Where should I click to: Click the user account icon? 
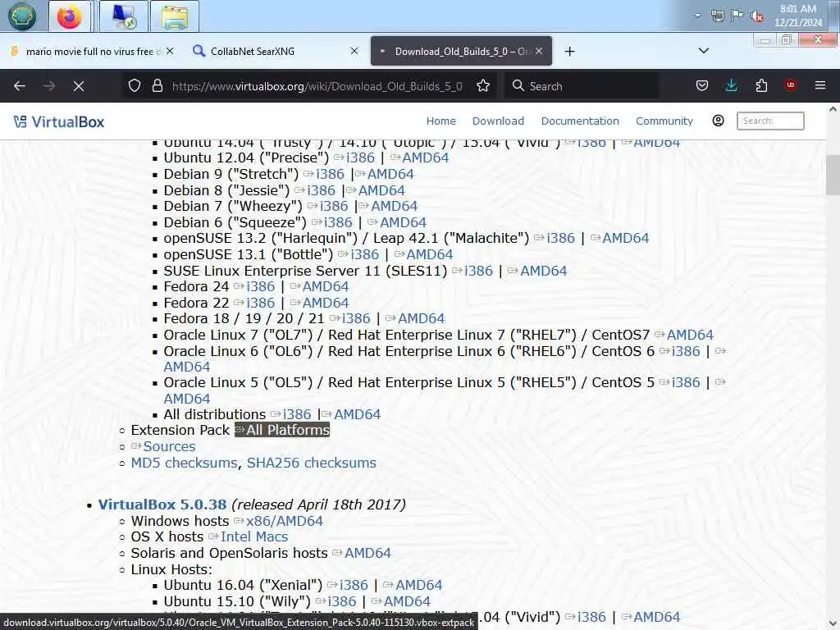click(x=719, y=121)
